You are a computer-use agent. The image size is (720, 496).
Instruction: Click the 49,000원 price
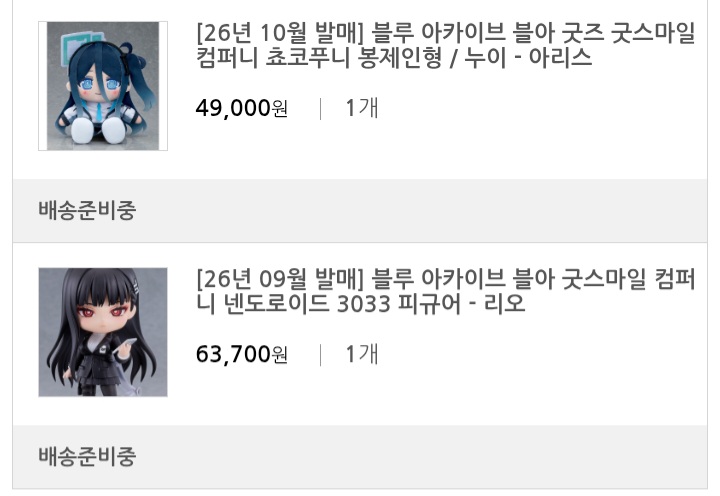click(242, 108)
